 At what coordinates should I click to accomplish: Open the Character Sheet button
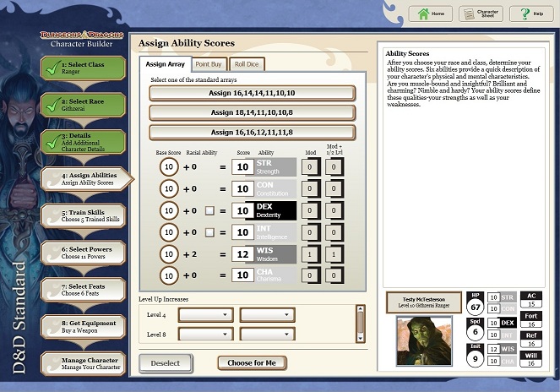(x=481, y=14)
